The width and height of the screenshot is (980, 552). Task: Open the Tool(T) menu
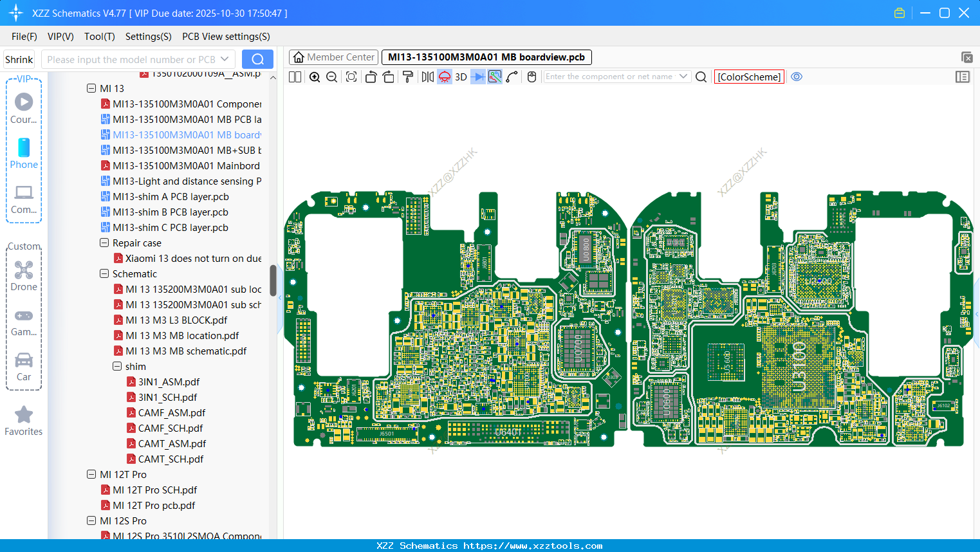pyautogui.click(x=99, y=37)
